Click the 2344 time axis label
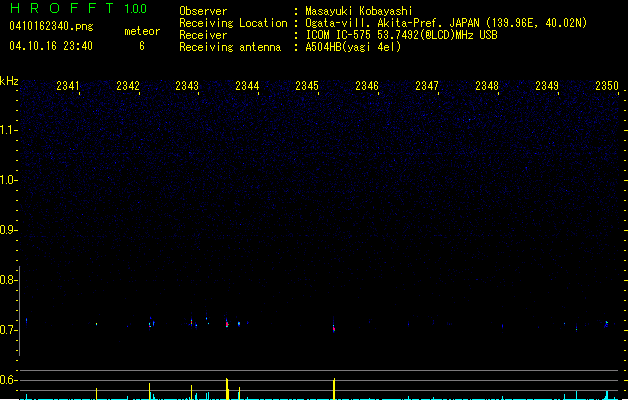 (x=247, y=86)
